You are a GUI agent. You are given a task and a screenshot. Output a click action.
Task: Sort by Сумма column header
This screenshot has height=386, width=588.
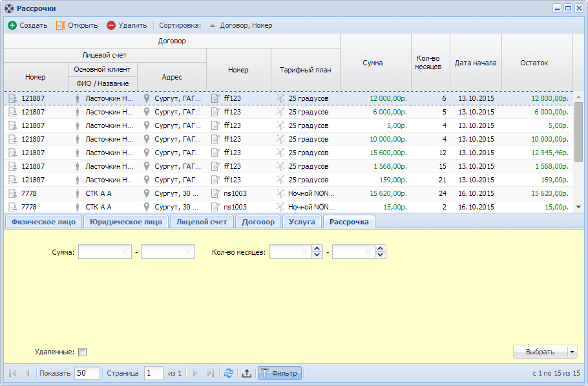[376, 63]
